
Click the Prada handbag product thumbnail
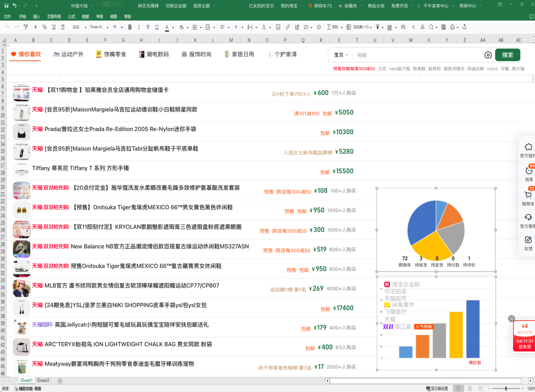21,132
